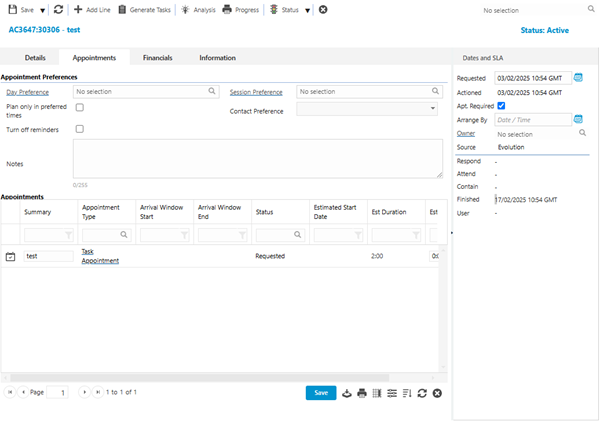
Task: Uncheck the Apt. Required checkbox
Action: pyautogui.click(x=501, y=105)
